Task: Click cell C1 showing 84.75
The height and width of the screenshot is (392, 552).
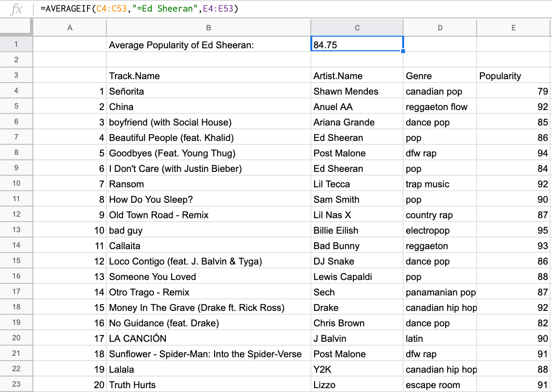Action: click(357, 44)
